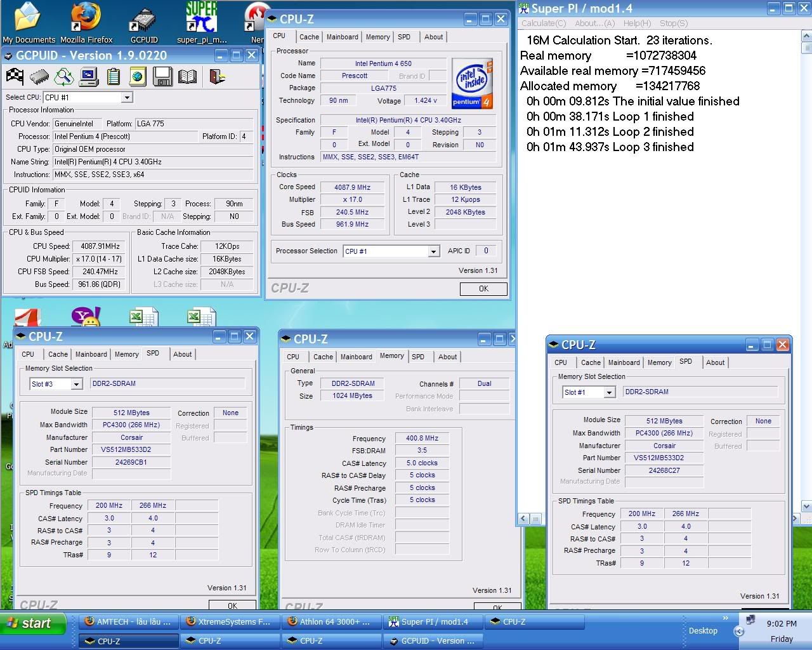This screenshot has width=812, height=650.
Task: Switch to XtremeSystems F... taskbar button
Action: click(230, 622)
